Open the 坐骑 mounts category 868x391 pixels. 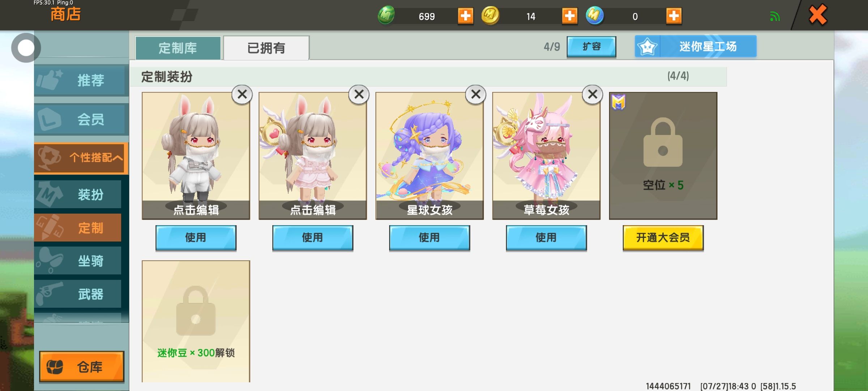click(78, 261)
